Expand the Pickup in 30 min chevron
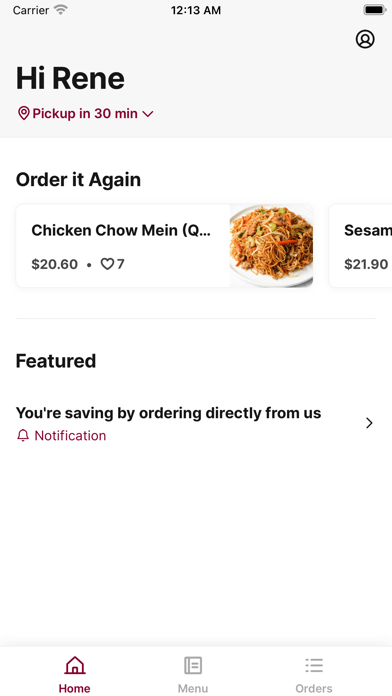The image size is (392, 696). click(148, 114)
